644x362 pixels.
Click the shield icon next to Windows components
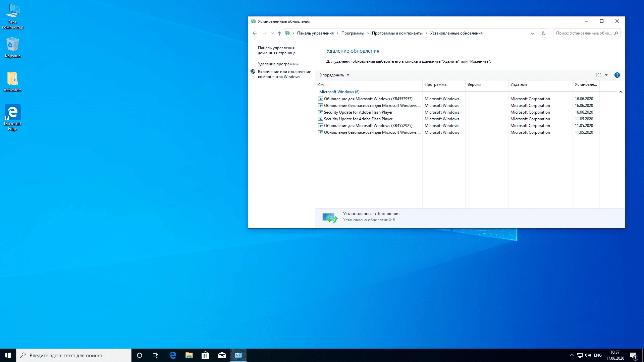pos(253,72)
